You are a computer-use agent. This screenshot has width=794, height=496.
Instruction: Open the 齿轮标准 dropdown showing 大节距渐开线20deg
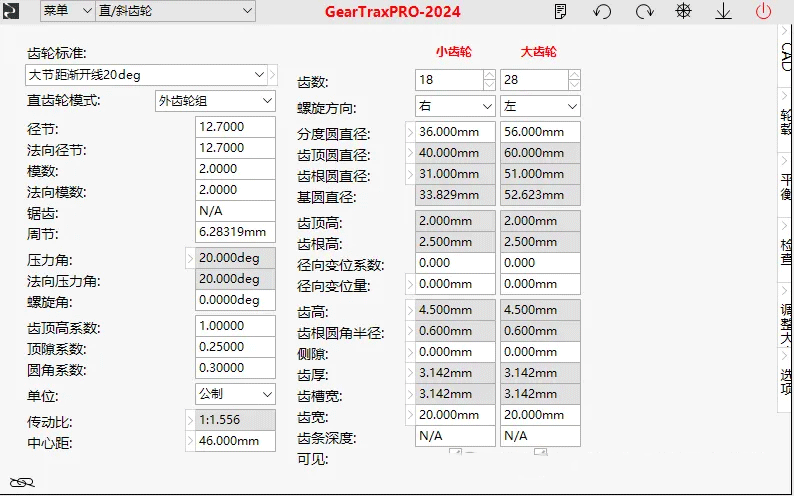click(x=146, y=75)
